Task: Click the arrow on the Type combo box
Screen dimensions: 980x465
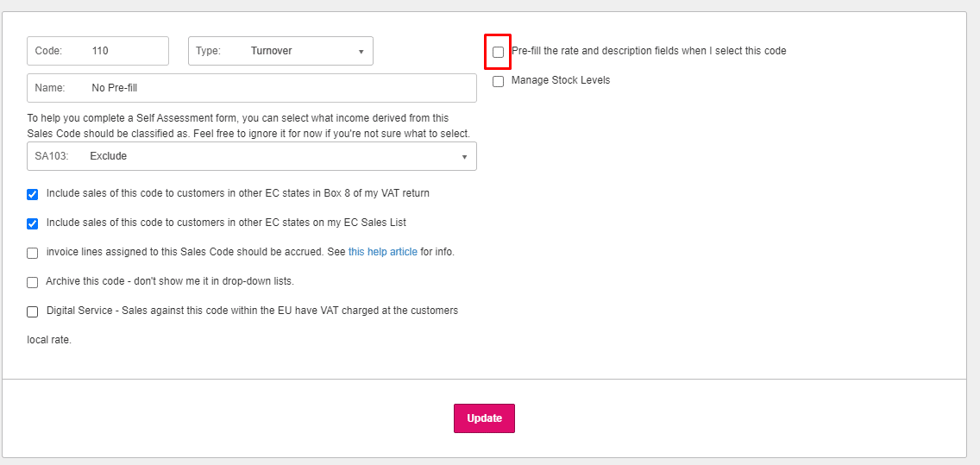Action: point(361,52)
